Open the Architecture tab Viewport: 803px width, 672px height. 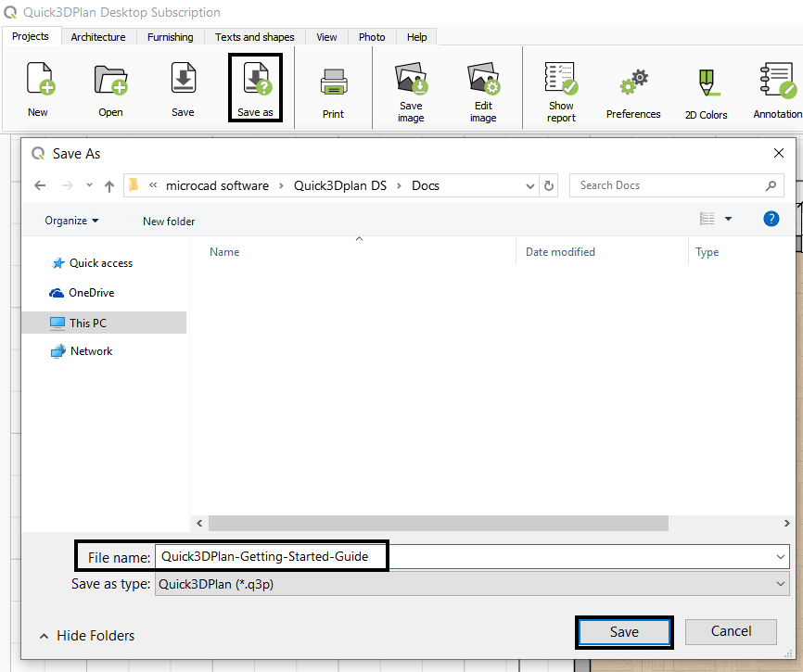[x=97, y=37]
